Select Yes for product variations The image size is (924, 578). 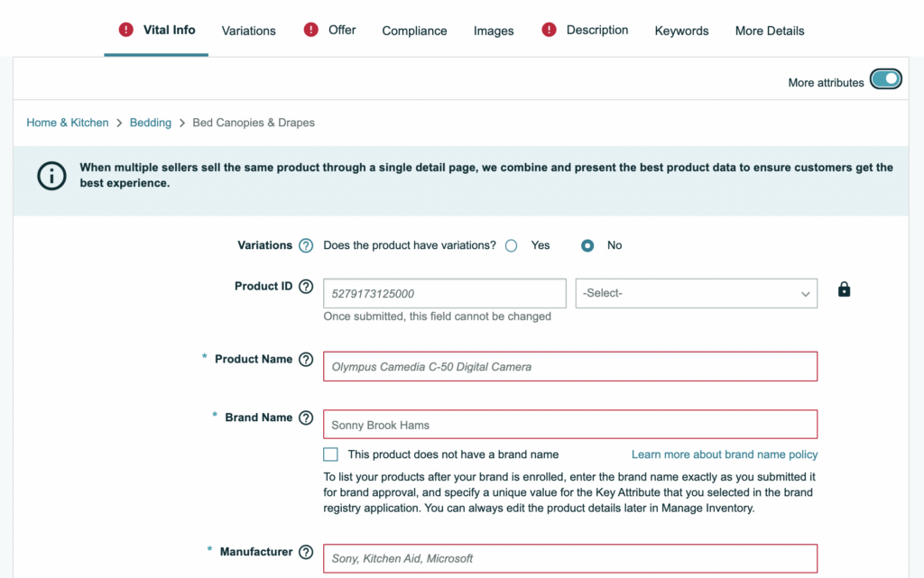(512, 245)
